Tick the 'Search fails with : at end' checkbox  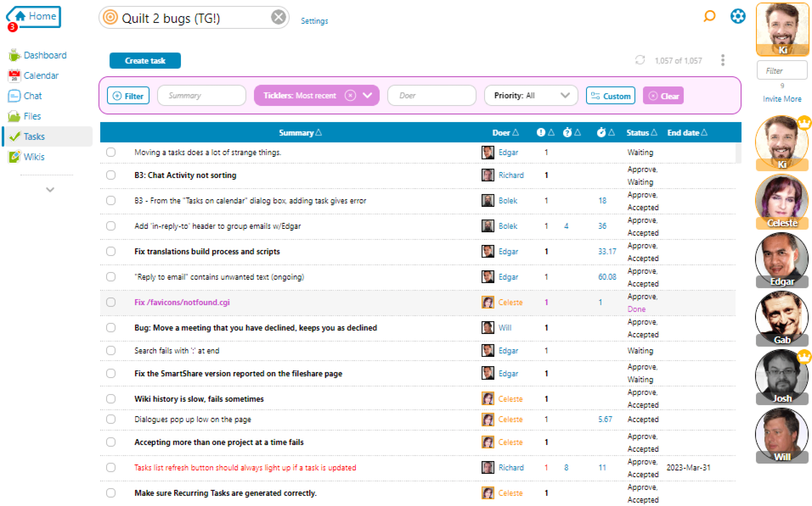coord(111,350)
